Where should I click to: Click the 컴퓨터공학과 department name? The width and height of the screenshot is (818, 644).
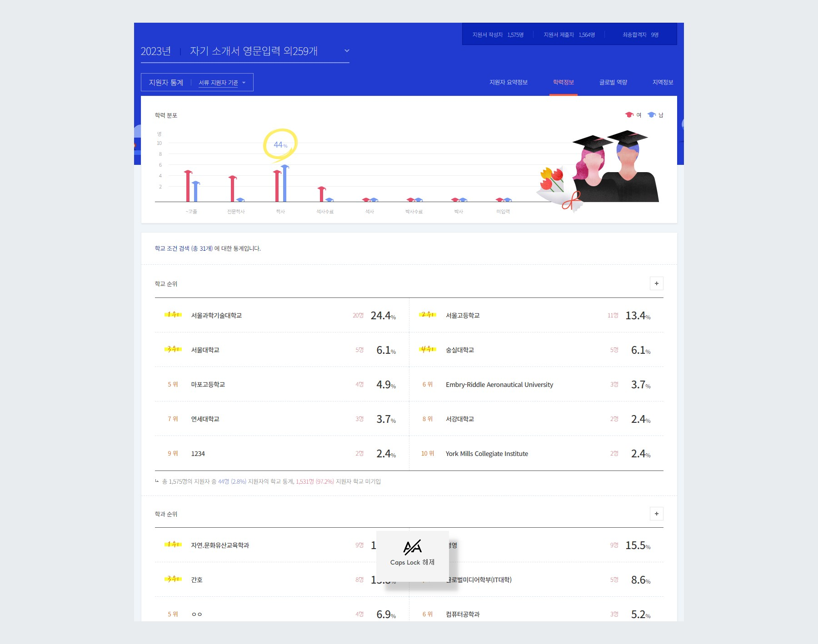tap(463, 614)
